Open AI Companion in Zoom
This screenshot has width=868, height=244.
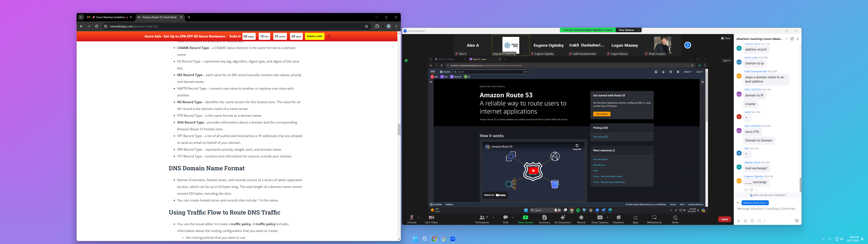[x=563, y=218]
